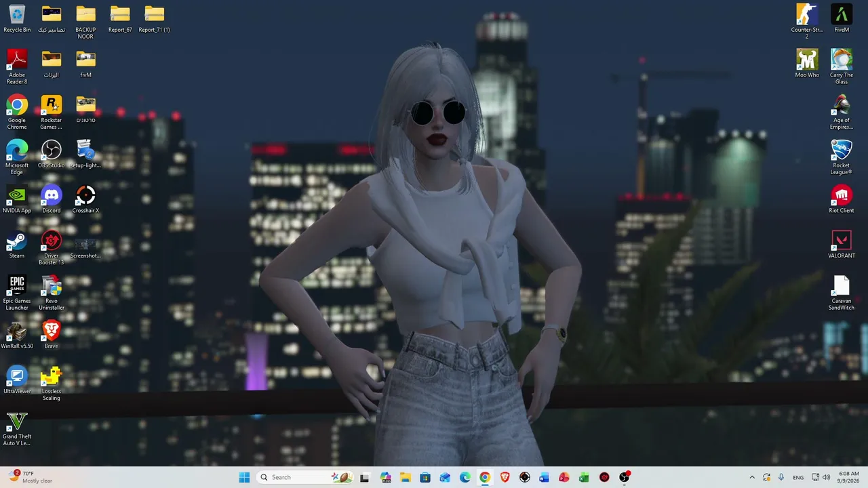Select the fivM folder on desktop

tap(85, 64)
